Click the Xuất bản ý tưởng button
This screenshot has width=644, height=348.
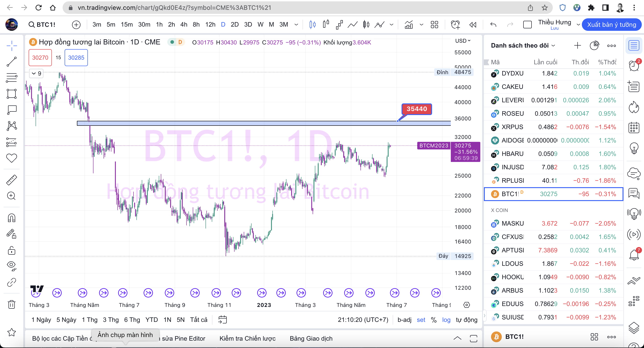(612, 25)
